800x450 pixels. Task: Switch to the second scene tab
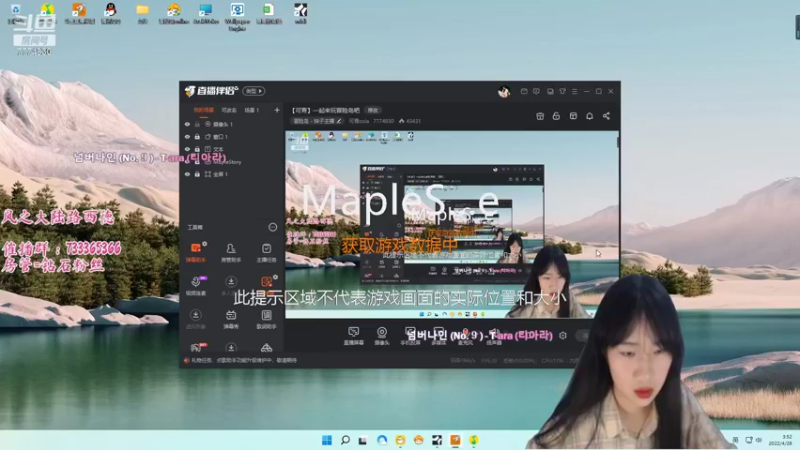click(x=229, y=110)
